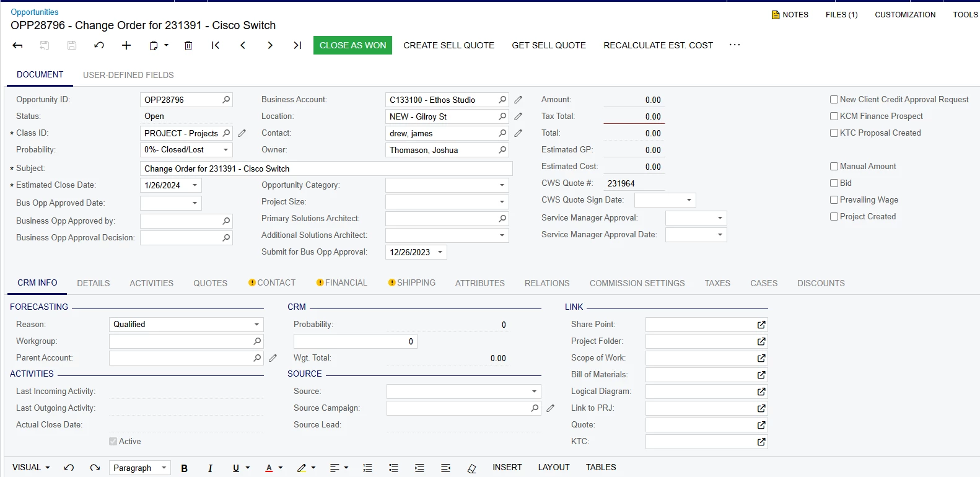Viewport: 980px width, 477px height.
Task: Expand the Forecasting Reason dropdown
Action: click(x=256, y=325)
